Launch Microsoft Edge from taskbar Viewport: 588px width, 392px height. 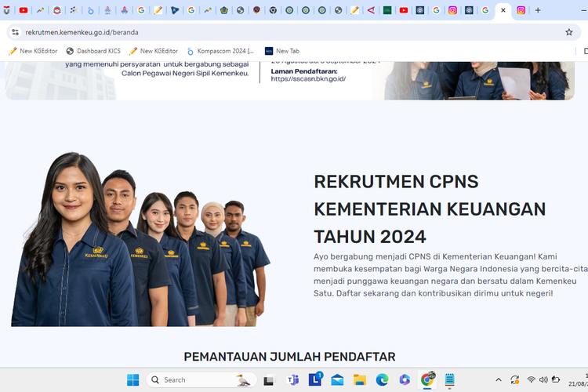382,379
